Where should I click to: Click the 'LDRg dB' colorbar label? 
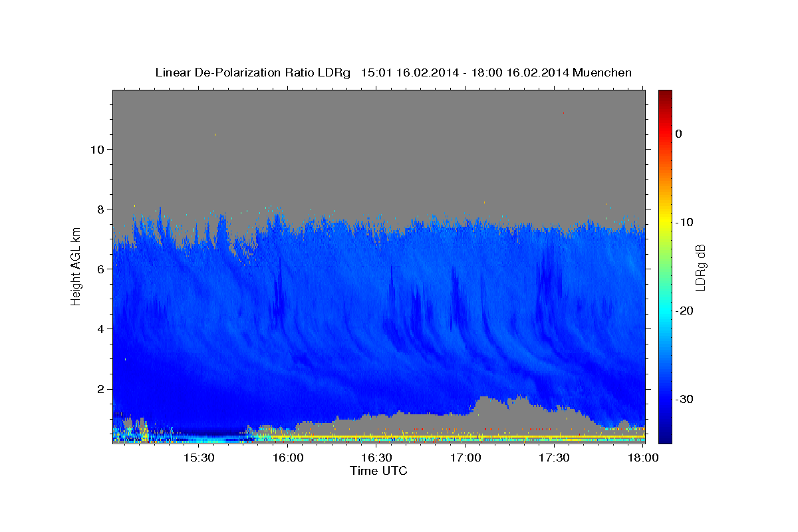tap(700, 268)
